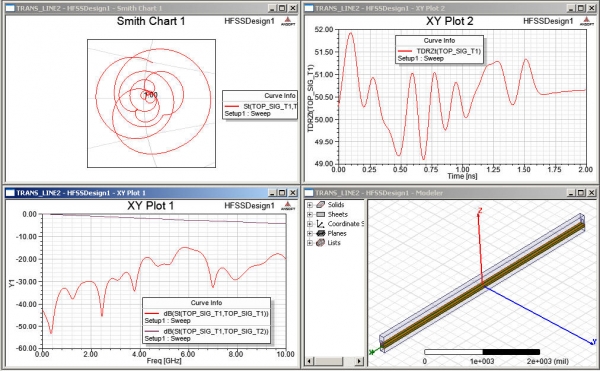Expand the Coordinate Systems tree node
Image resolution: width=600 pixels, height=371 pixels.
pos(310,224)
